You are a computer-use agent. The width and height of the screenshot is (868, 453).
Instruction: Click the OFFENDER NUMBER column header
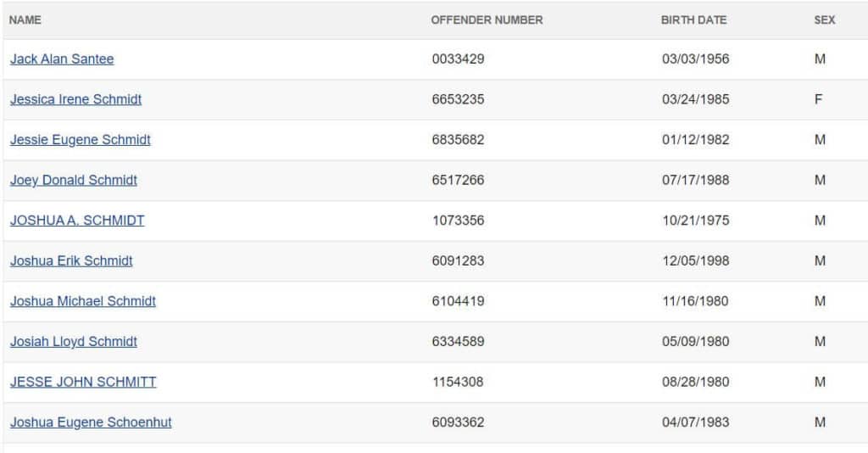(x=487, y=20)
